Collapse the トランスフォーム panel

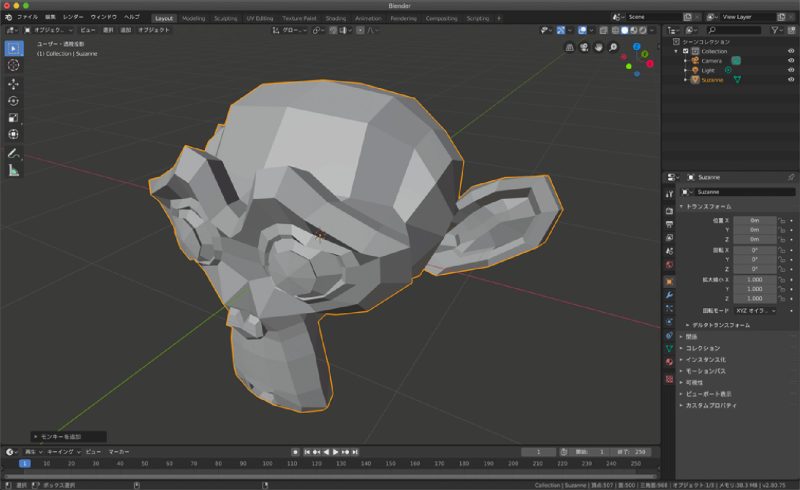coord(707,206)
